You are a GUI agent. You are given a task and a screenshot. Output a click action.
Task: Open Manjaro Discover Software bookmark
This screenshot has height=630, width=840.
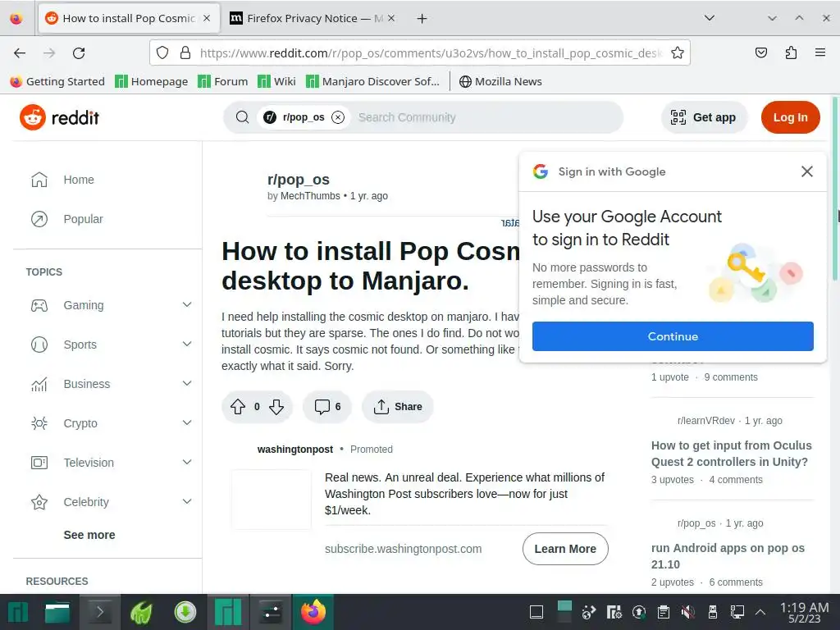(372, 81)
